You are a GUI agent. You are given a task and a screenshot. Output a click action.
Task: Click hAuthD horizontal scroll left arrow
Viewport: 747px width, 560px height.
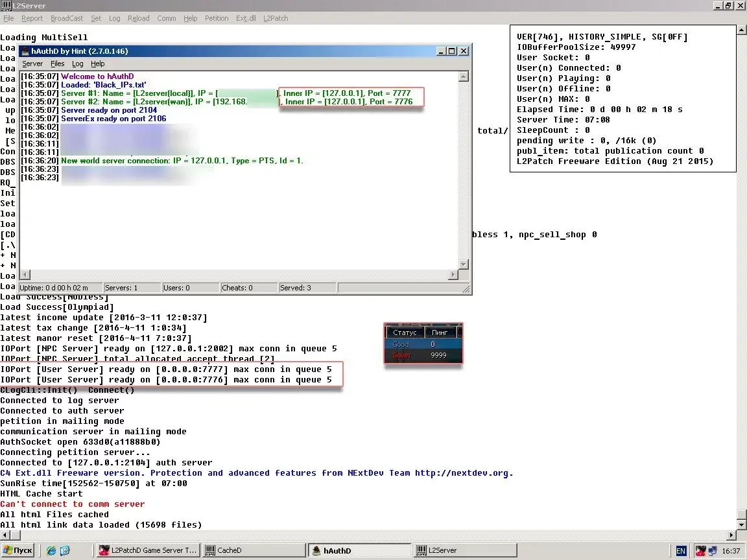25,274
